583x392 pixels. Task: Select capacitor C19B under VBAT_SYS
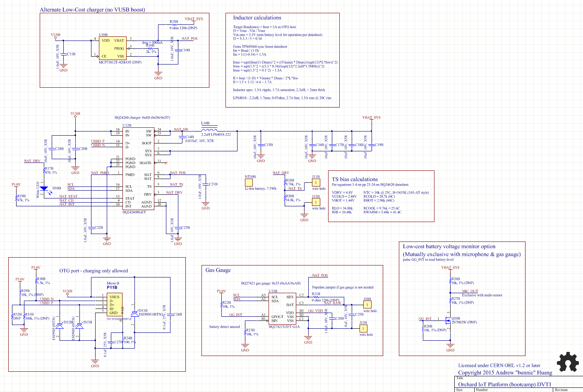click(371, 145)
